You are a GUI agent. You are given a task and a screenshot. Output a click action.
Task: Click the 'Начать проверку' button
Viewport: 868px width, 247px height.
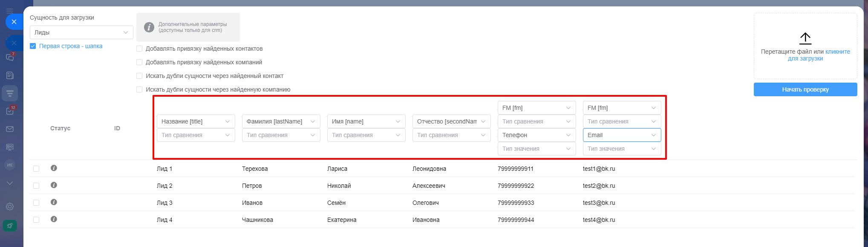(805, 89)
